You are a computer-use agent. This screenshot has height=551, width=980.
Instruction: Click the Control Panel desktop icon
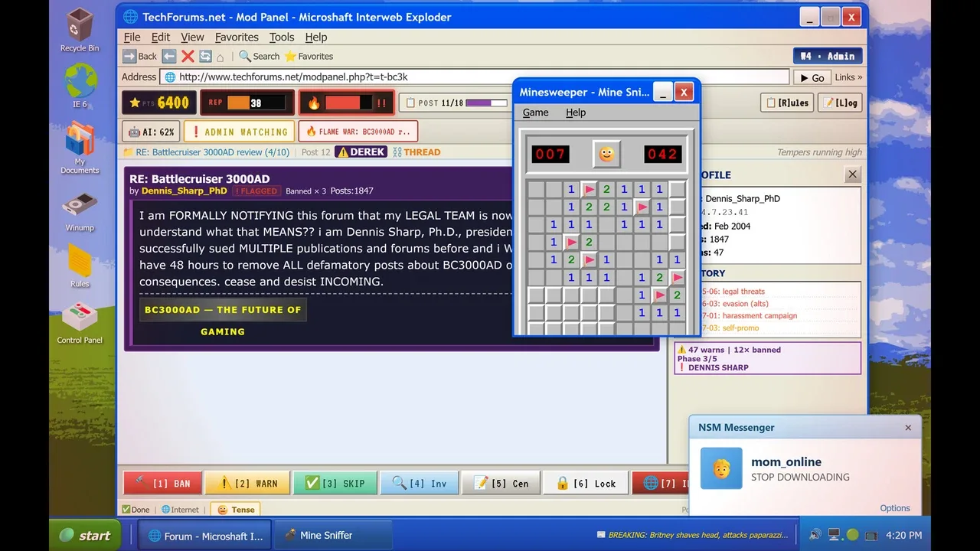tap(80, 323)
